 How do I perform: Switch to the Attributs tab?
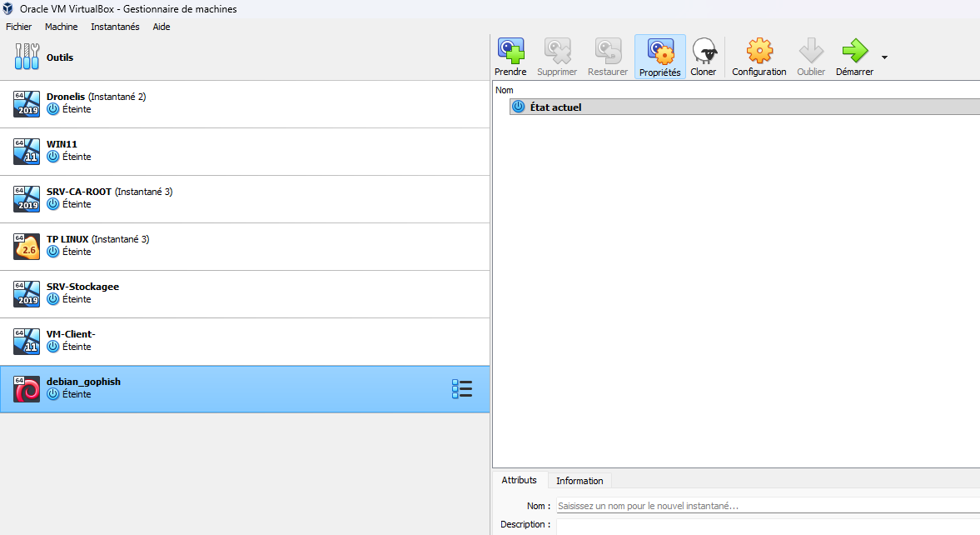[x=519, y=480]
